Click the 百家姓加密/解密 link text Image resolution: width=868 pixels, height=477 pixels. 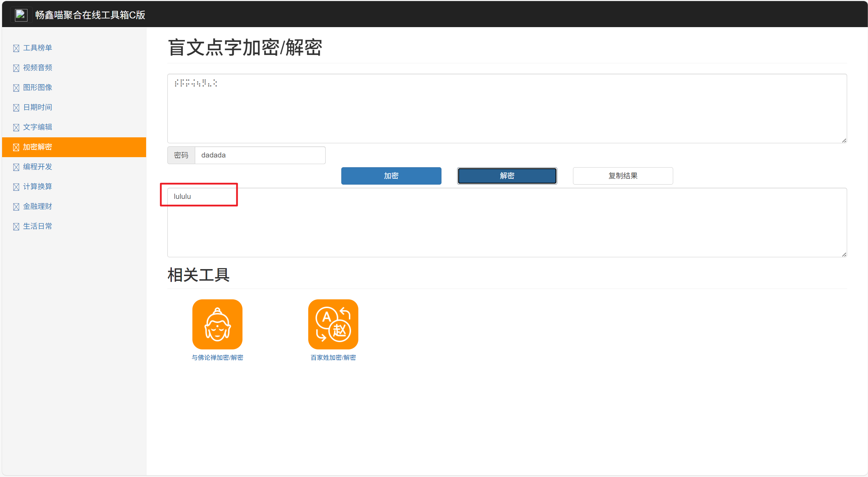(333, 357)
